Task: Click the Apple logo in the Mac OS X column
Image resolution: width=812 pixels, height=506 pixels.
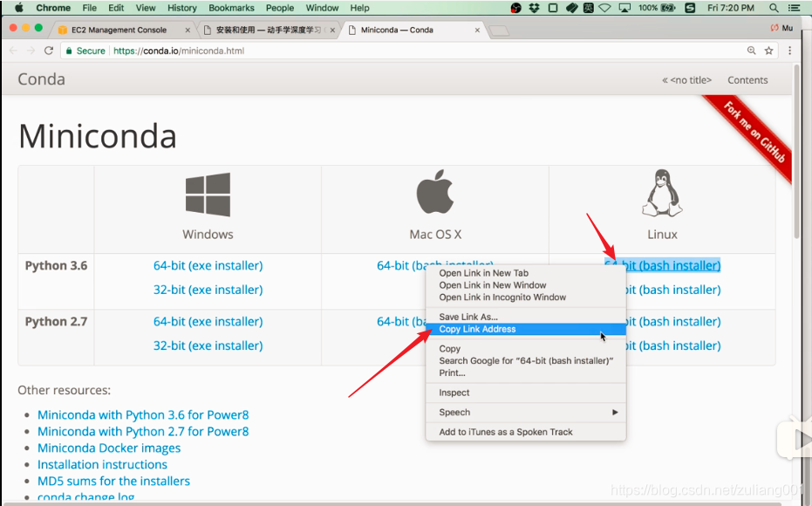Action: coord(435,192)
